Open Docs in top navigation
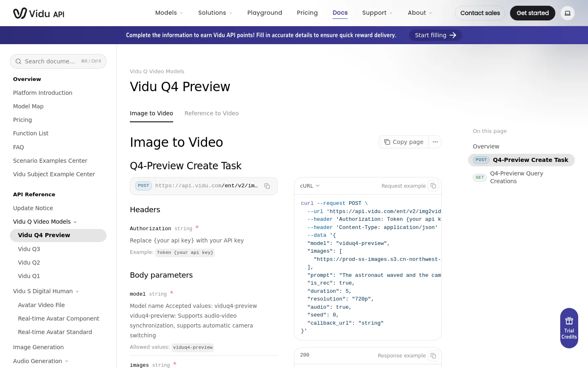The height and width of the screenshot is (368, 588). pyautogui.click(x=340, y=13)
